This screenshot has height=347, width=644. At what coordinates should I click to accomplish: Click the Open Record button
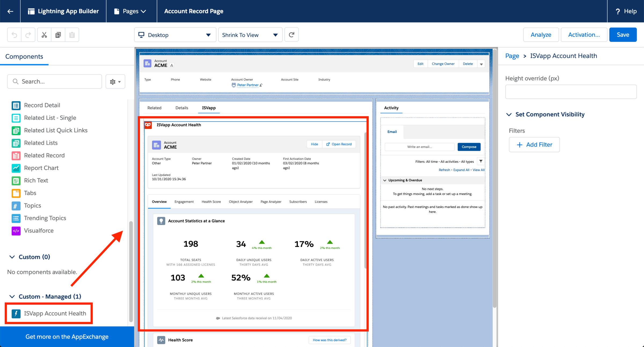tap(339, 144)
